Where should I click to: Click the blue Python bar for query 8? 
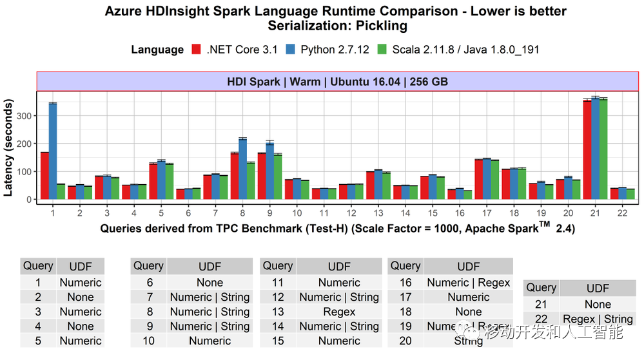(243, 169)
